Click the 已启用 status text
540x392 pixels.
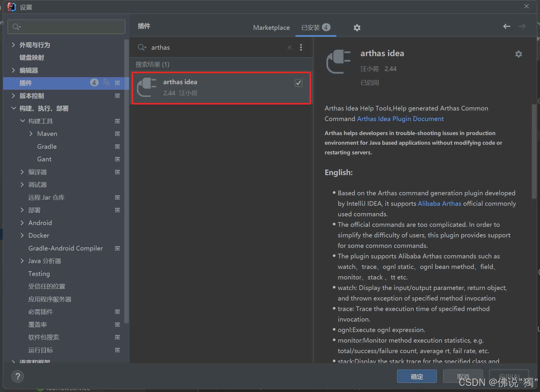(370, 83)
